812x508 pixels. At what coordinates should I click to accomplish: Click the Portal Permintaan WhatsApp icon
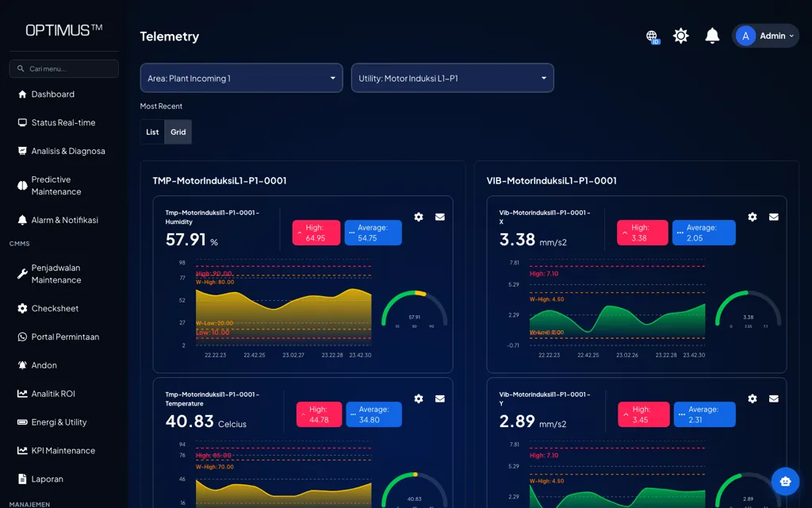click(x=22, y=337)
